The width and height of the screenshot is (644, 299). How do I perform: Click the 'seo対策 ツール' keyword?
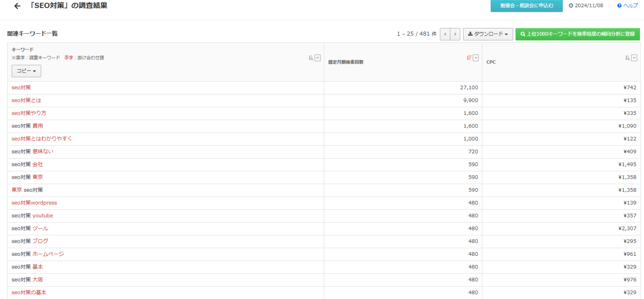click(30, 229)
